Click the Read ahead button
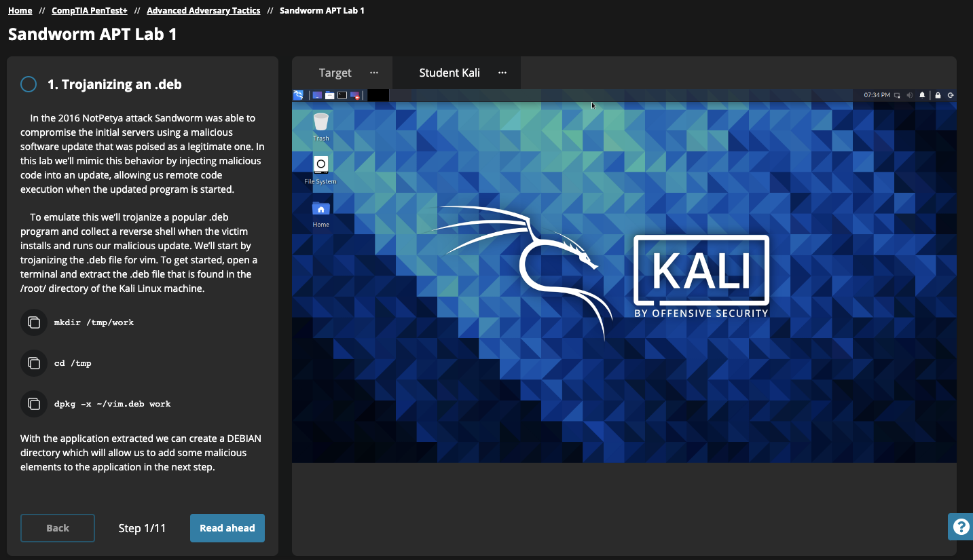Viewport: 973px width, 560px height. 227,528
